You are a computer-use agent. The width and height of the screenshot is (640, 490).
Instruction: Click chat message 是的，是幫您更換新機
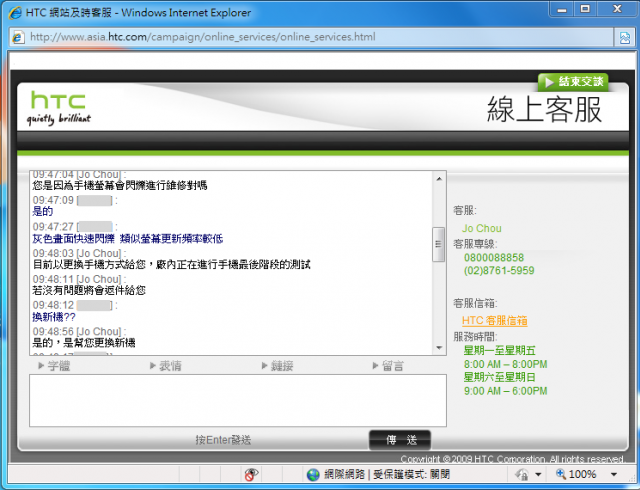pos(84,343)
